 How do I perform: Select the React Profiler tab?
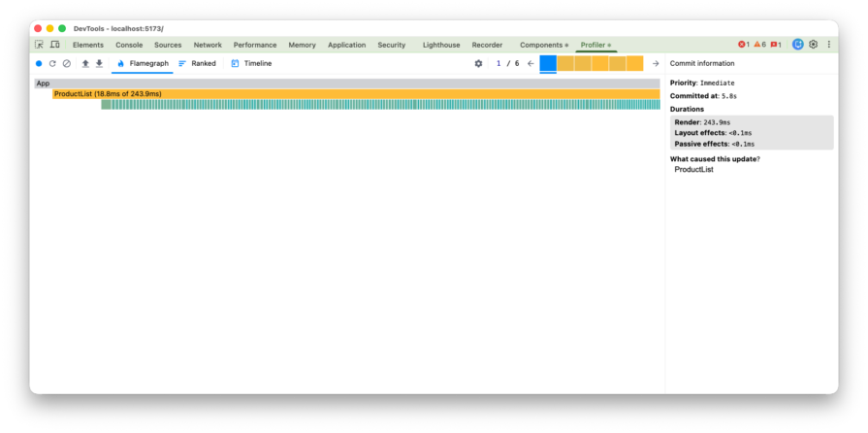[x=595, y=45]
